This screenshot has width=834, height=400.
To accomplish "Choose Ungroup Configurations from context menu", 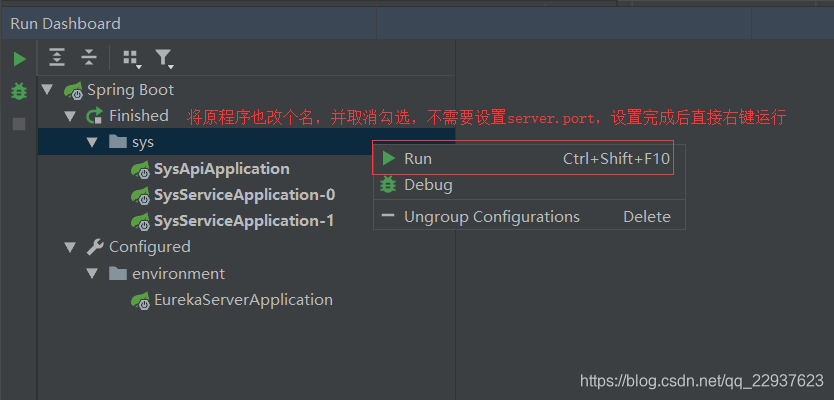I will tap(529, 217).
